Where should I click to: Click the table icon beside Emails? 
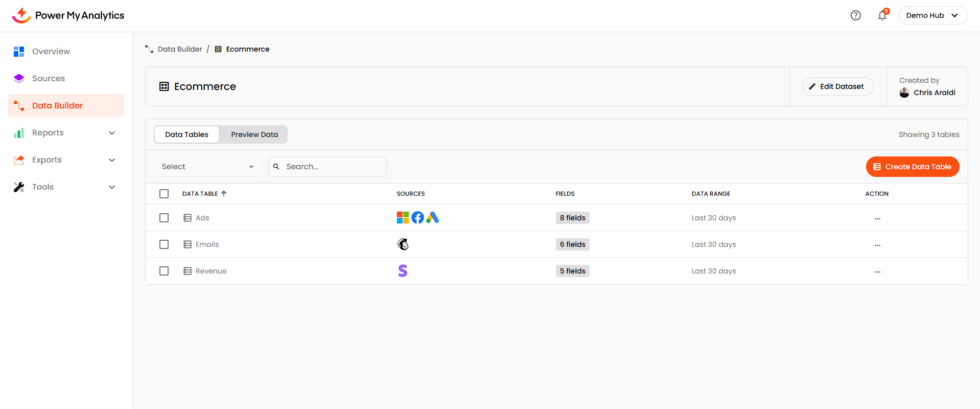click(188, 244)
